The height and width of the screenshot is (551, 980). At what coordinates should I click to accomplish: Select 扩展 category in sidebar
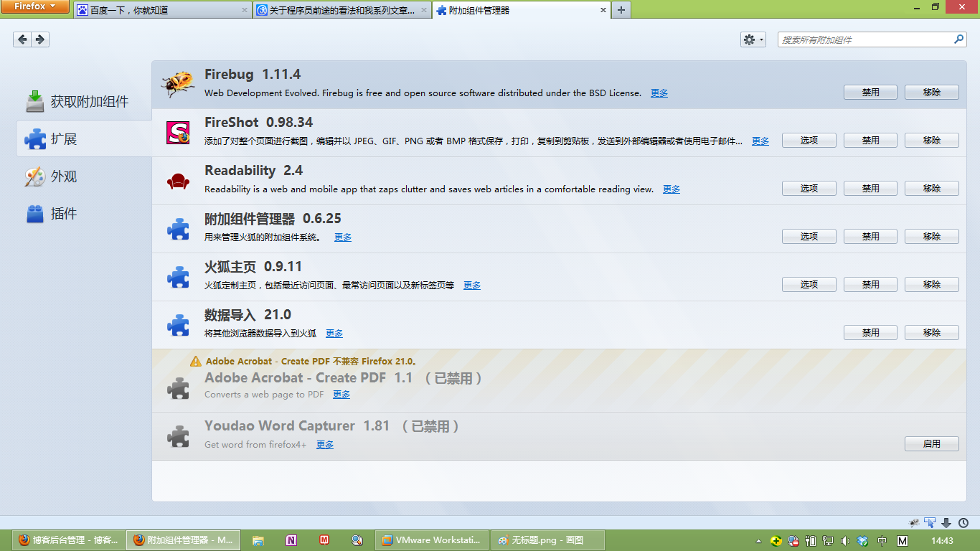pyautogui.click(x=83, y=138)
